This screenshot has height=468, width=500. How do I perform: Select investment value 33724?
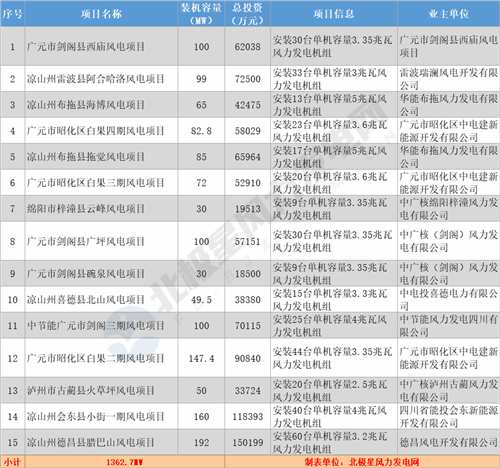(248, 391)
